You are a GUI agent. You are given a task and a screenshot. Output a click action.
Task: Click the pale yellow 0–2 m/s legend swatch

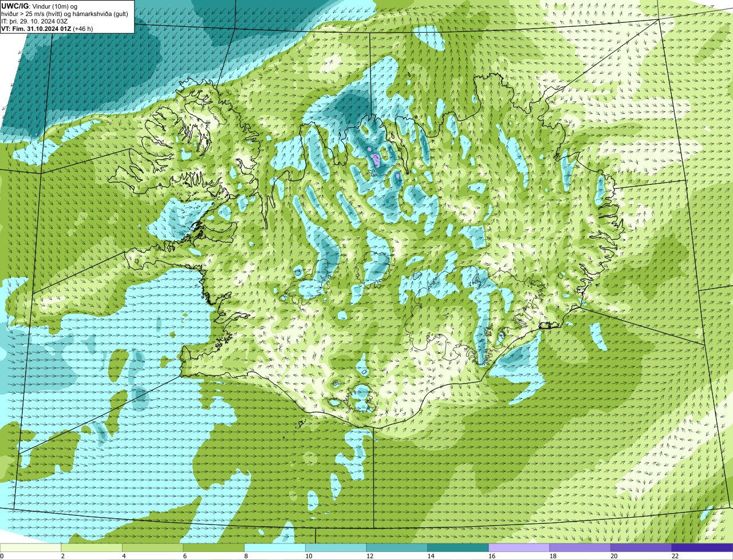[30, 547]
